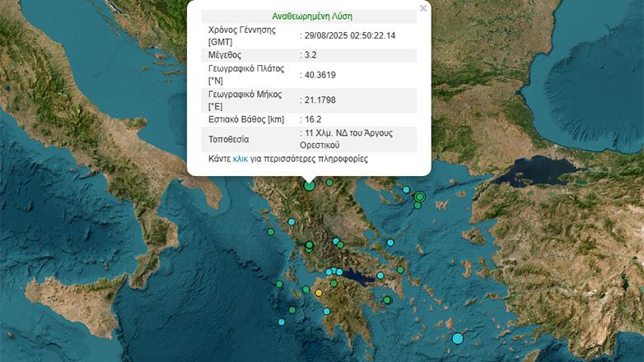The height and width of the screenshot is (362, 644).
Task: Select the southernmost cyan marker in the Ionian Sea
Action: [x=282, y=323]
